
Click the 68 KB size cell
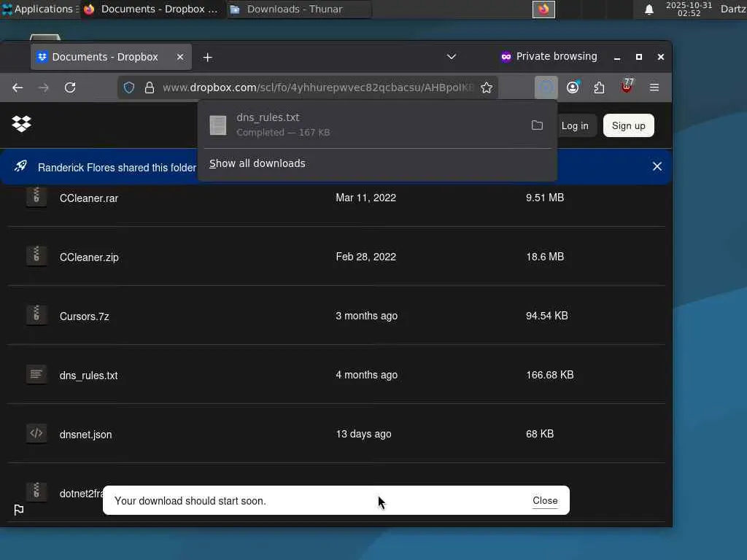click(x=540, y=434)
